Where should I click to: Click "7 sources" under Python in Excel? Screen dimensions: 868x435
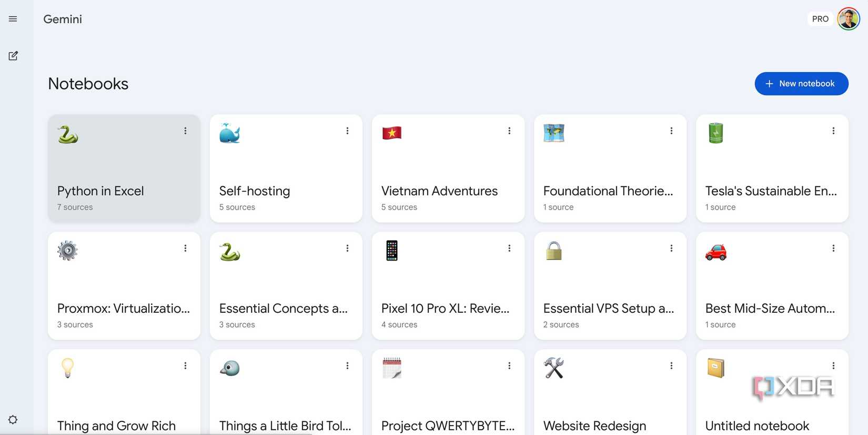coord(75,207)
